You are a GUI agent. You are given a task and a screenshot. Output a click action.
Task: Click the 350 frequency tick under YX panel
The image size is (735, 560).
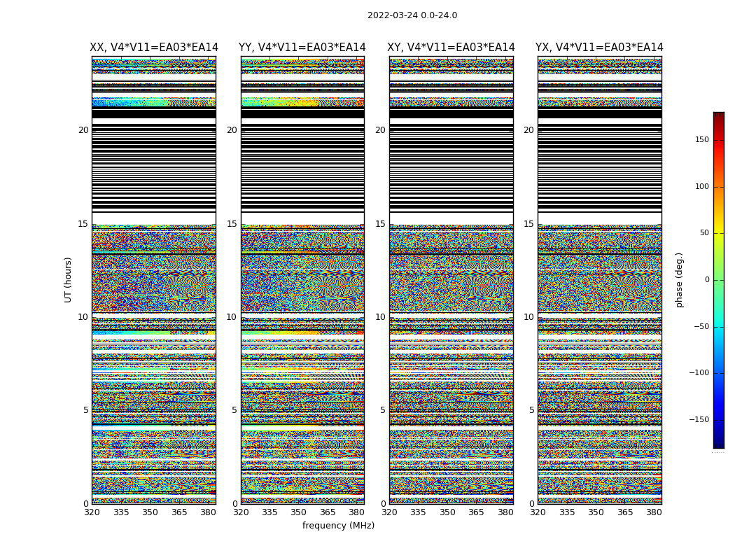(x=596, y=512)
